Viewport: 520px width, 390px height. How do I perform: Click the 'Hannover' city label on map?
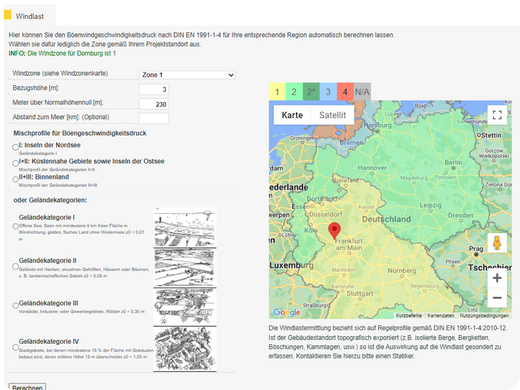(x=372, y=168)
